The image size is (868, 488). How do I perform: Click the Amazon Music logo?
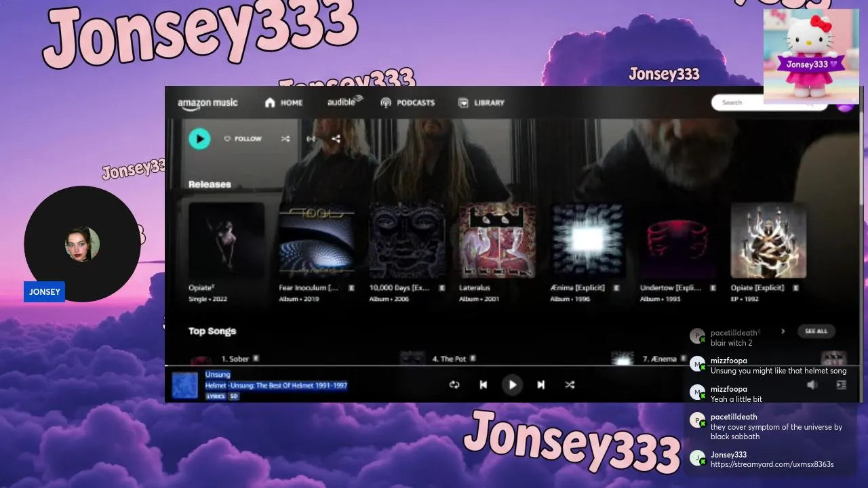click(x=208, y=103)
